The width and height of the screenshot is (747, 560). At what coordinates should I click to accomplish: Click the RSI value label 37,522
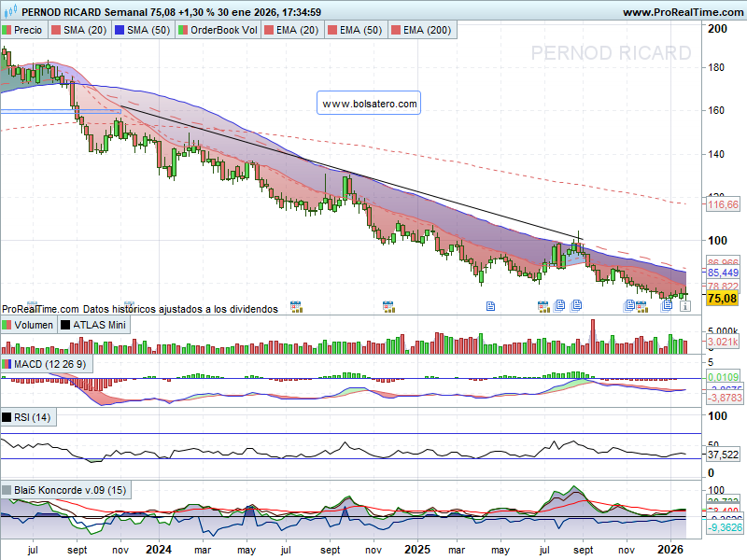point(723,455)
